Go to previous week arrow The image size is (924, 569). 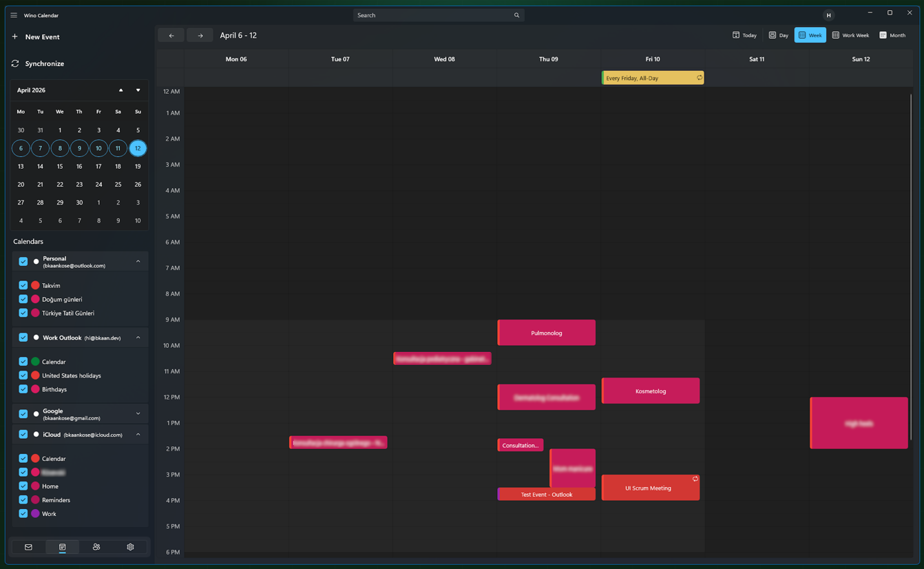171,35
